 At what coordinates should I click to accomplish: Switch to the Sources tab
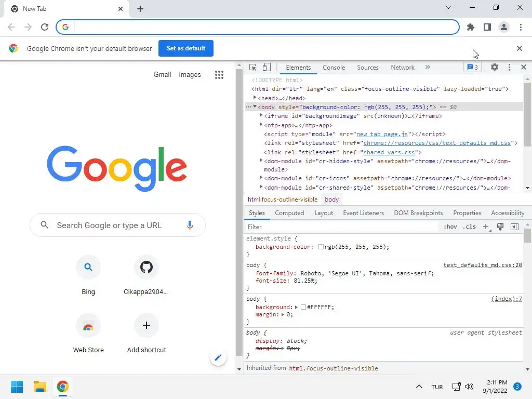[368, 68]
